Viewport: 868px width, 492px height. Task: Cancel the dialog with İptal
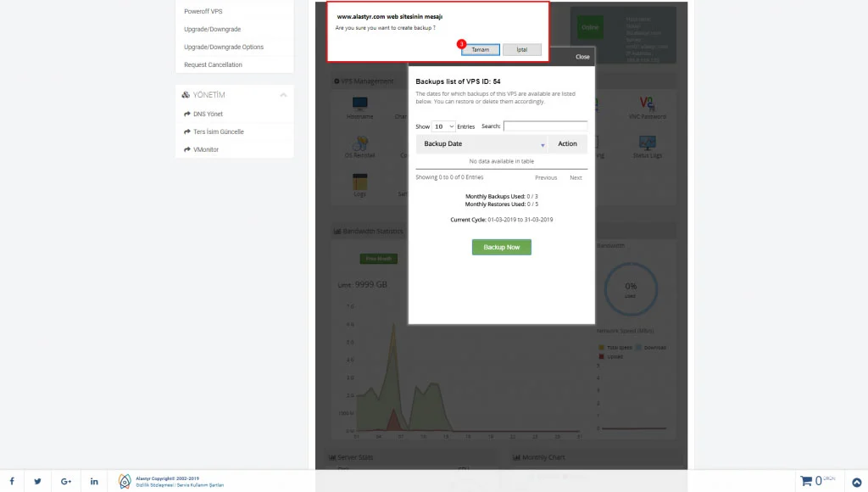521,50
